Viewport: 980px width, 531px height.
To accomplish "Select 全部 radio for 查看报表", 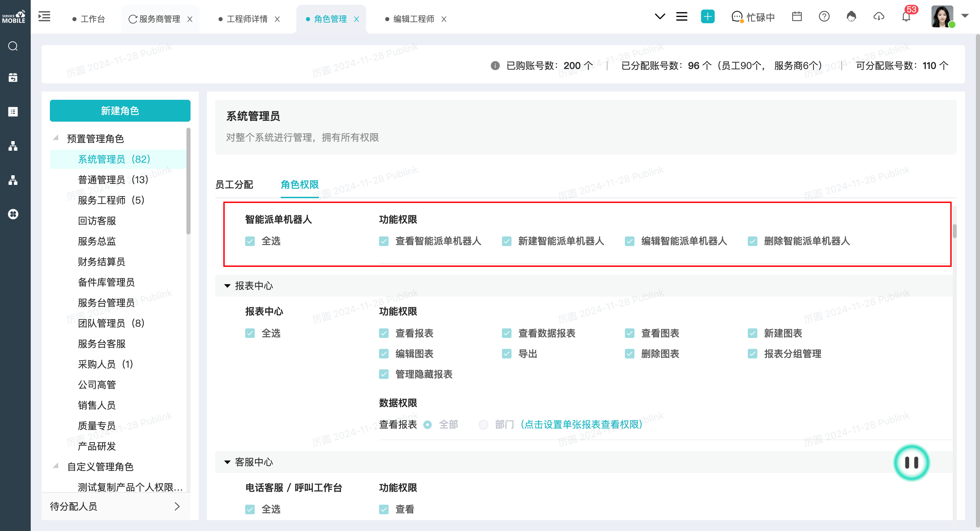I will click(x=428, y=425).
